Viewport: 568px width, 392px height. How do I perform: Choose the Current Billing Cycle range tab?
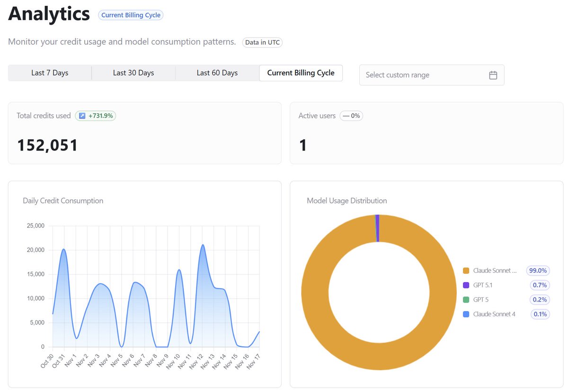pos(301,73)
